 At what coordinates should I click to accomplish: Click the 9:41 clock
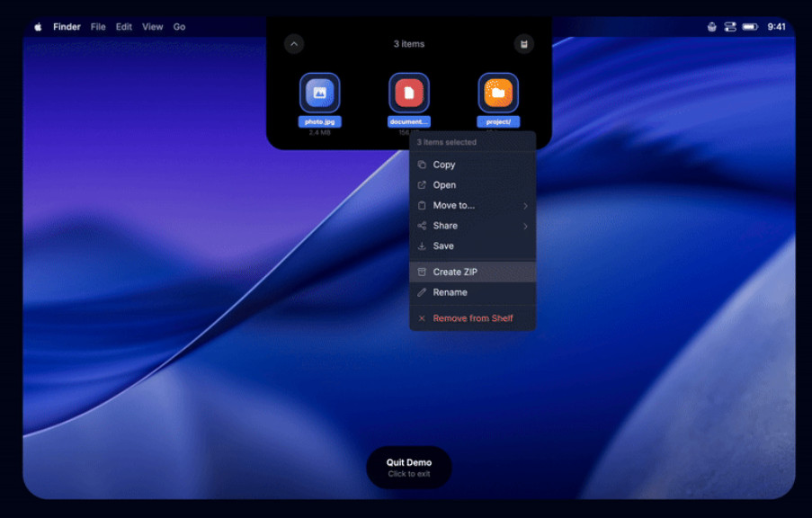[x=776, y=27]
